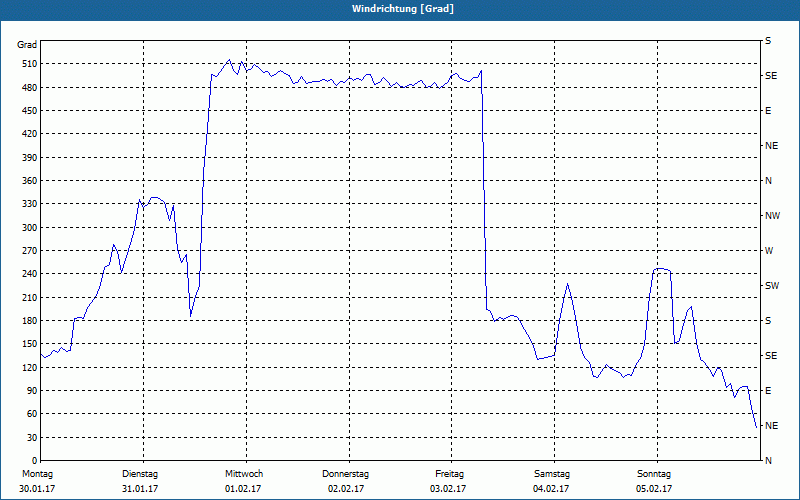This screenshot has width=800, height=500.
Task: Click the date 05.02.17
Action: pos(654,489)
